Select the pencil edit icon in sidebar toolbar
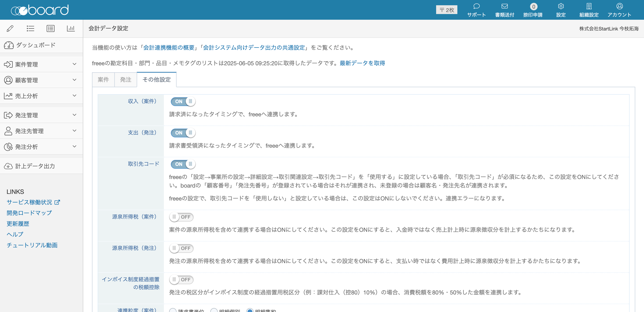This screenshot has height=312, width=644. (10, 28)
